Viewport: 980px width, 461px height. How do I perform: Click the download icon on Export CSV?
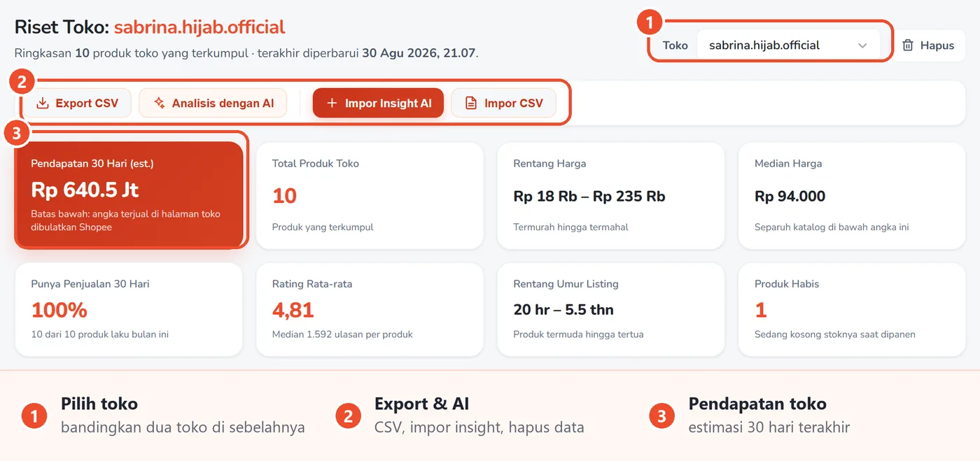pyautogui.click(x=43, y=103)
